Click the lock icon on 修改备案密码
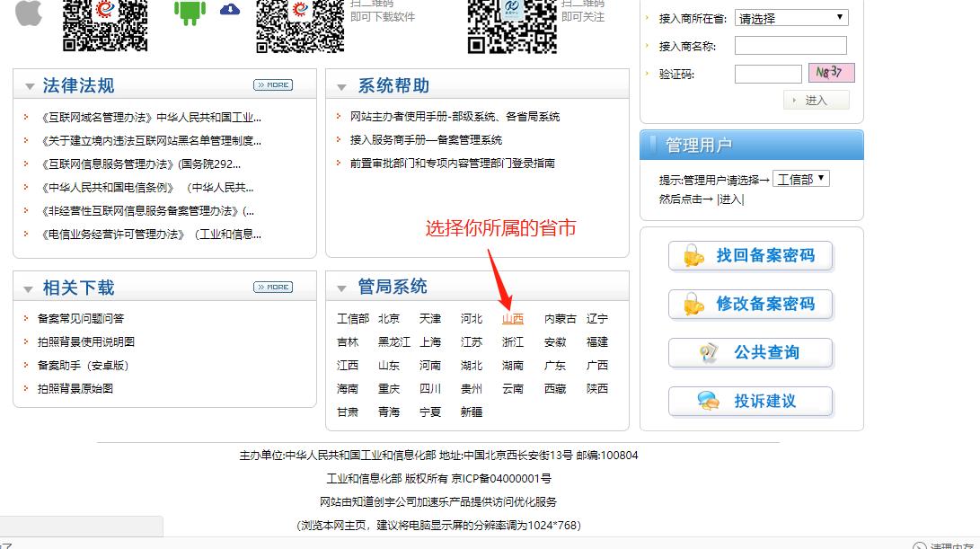Viewport: 980px width, 549px height. [691, 305]
